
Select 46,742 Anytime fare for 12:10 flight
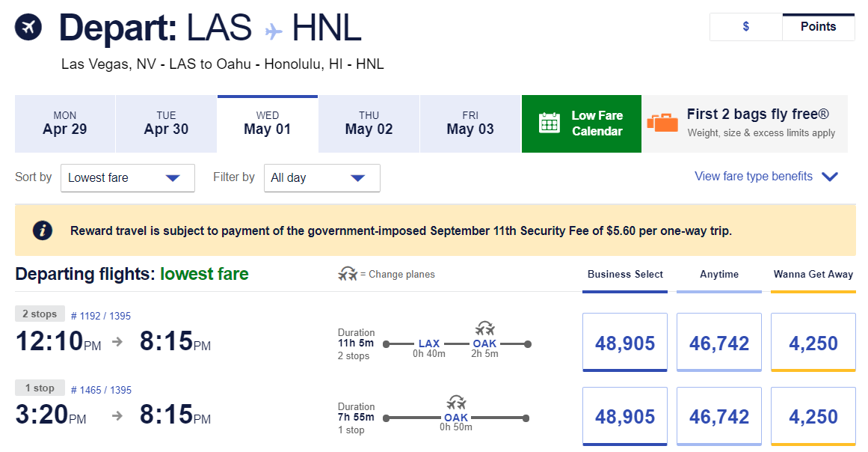718,343
